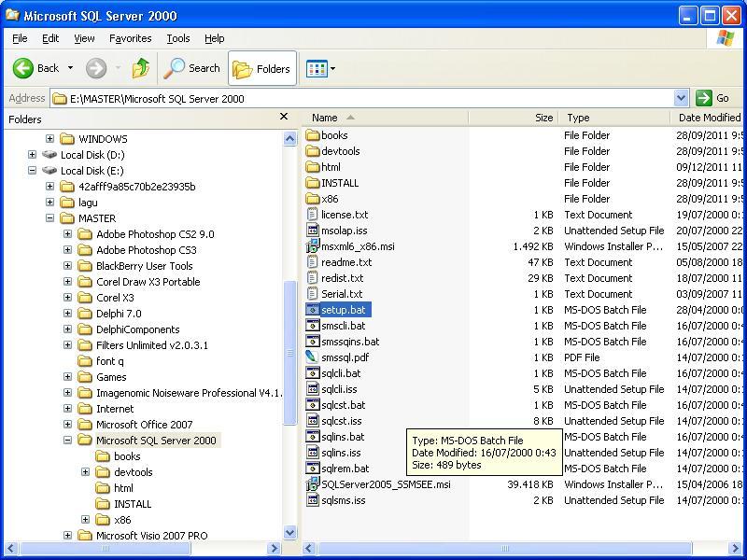Open smssql.pdf via its PDF icon
Viewport: 747px width, 560px height.
pos(312,357)
